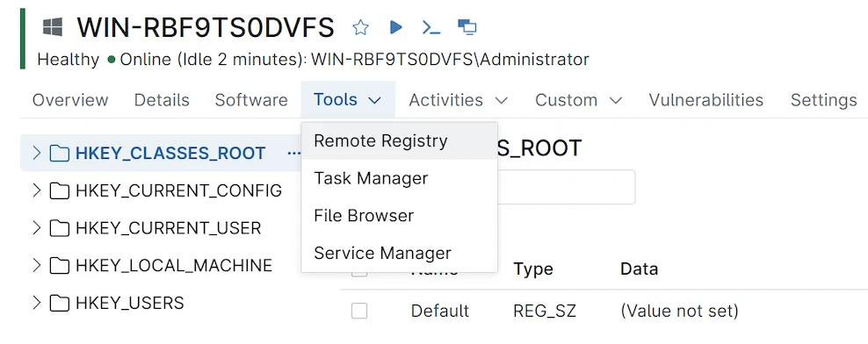This screenshot has height=344, width=868.
Task: Open the Activities dropdown tab
Action: coord(459,100)
